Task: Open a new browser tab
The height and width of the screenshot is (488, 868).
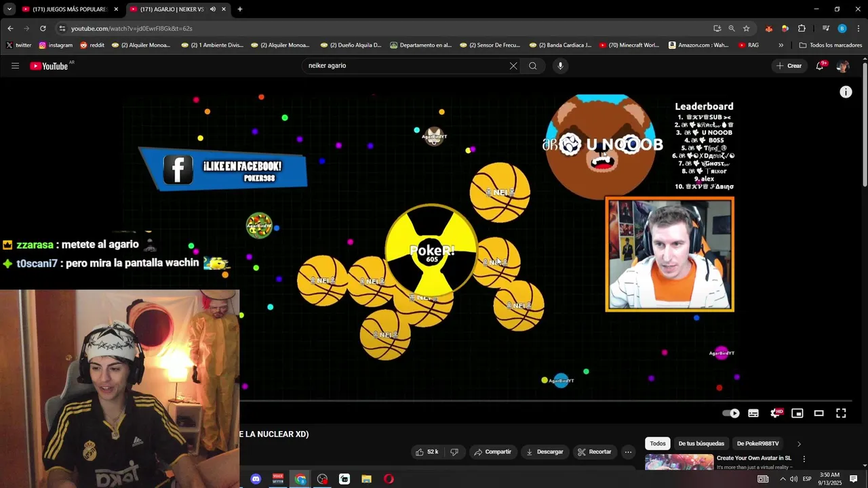Action: [240, 9]
